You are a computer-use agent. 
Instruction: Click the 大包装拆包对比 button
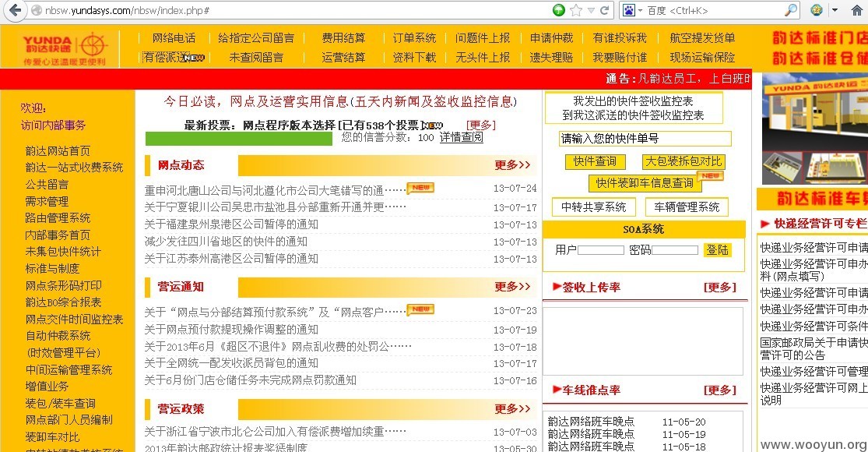(684, 161)
